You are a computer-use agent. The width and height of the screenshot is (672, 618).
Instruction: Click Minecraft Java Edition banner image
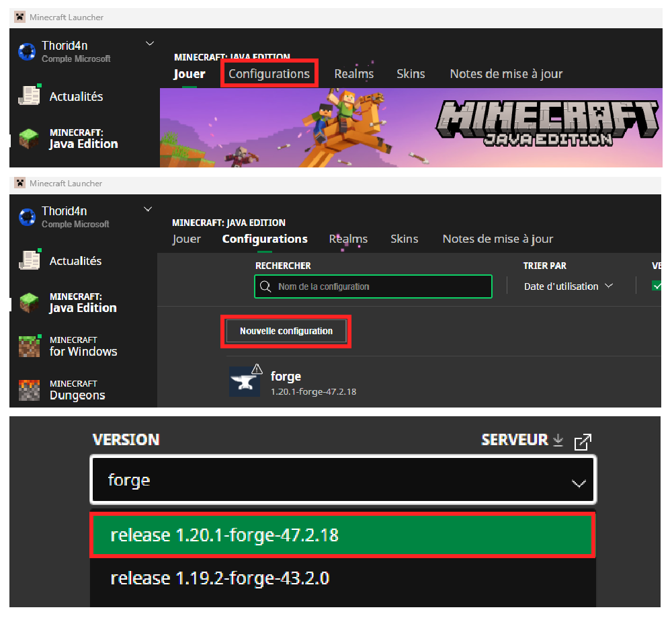(411, 127)
